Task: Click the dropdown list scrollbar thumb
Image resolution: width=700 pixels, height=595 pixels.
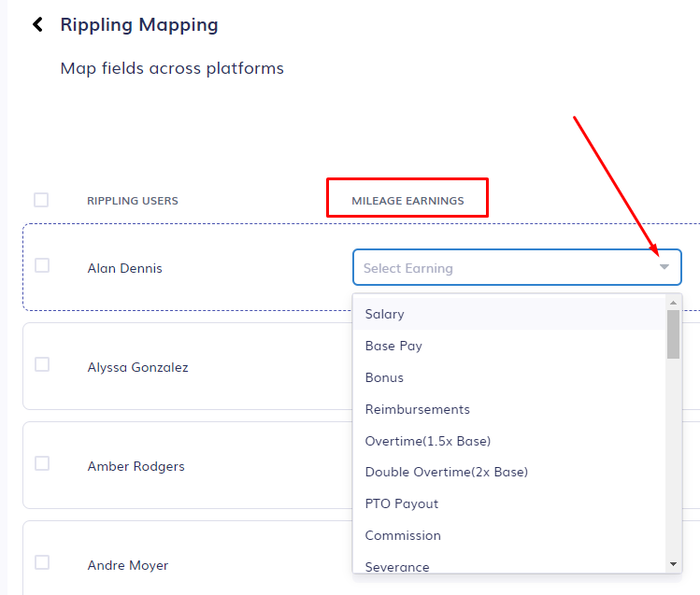Action: pos(673,334)
